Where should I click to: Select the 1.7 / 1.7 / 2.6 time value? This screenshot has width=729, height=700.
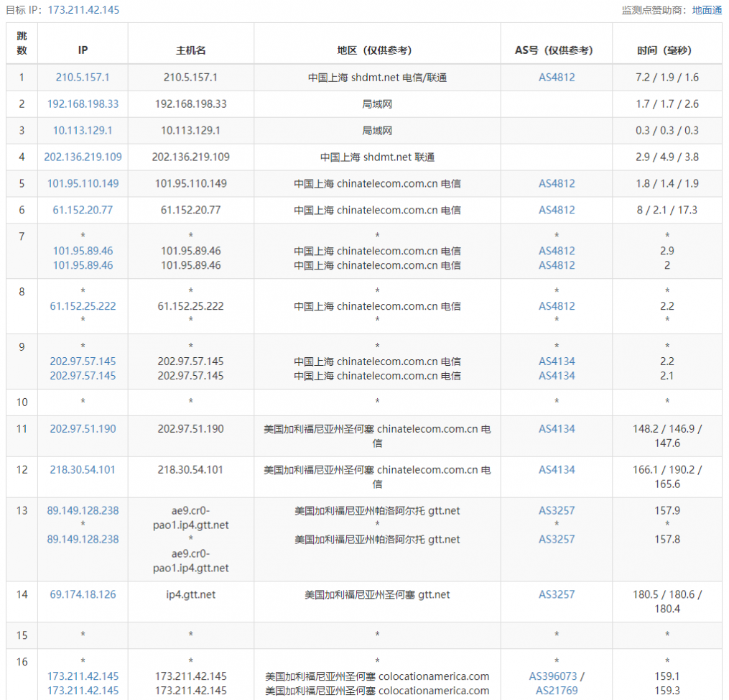coord(667,103)
